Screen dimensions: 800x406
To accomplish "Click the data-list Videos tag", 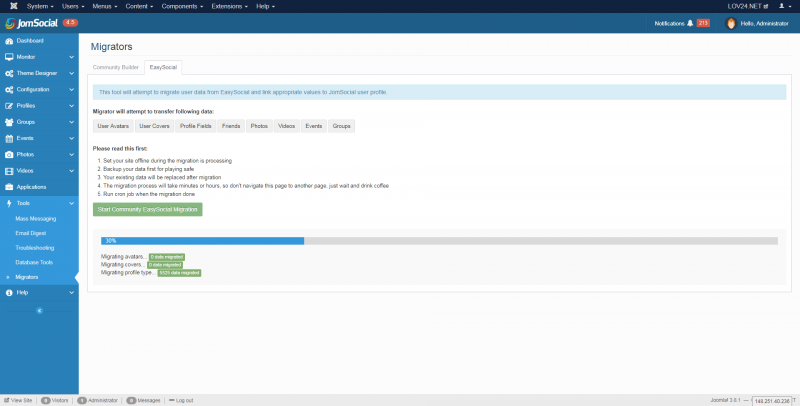I will [286, 126].
